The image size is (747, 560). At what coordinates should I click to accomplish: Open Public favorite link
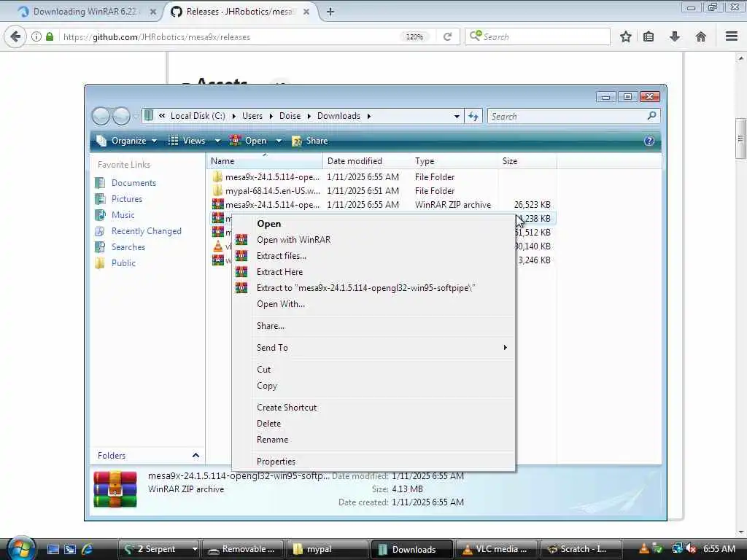pyautogui.click(x=123, y=262)
